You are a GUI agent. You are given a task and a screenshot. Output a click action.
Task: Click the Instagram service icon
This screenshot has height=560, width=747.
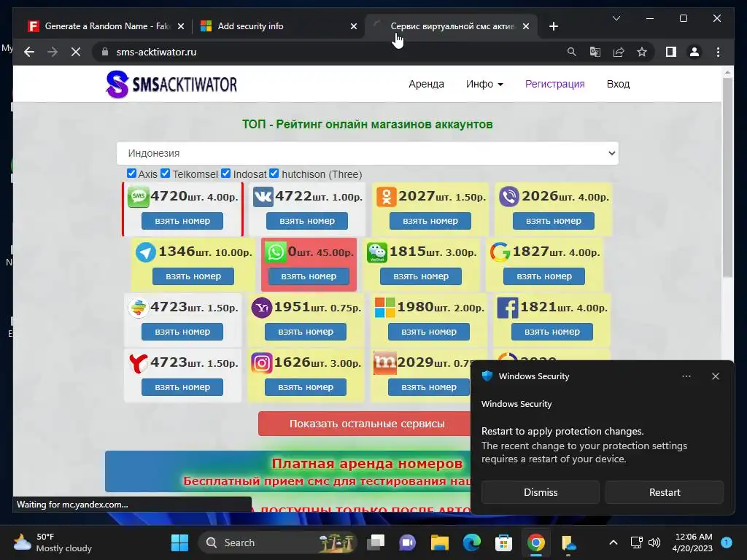[x=262, y=363]
